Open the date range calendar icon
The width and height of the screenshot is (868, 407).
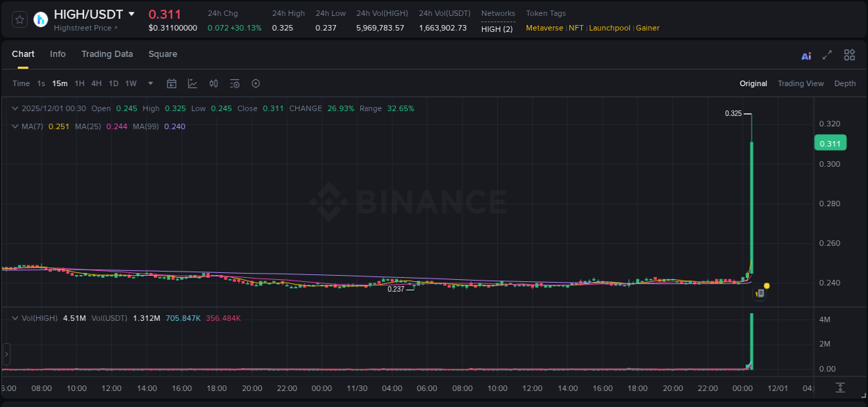[172, 83]
